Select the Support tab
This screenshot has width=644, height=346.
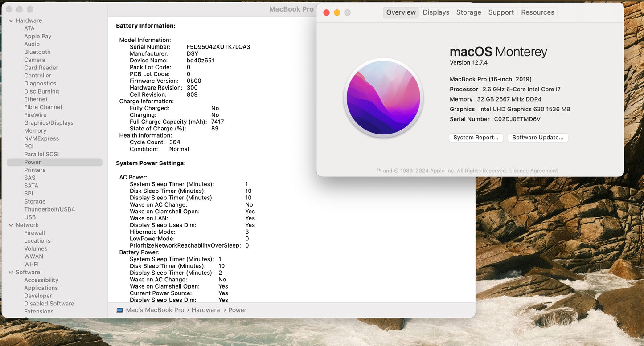(500, 12)
